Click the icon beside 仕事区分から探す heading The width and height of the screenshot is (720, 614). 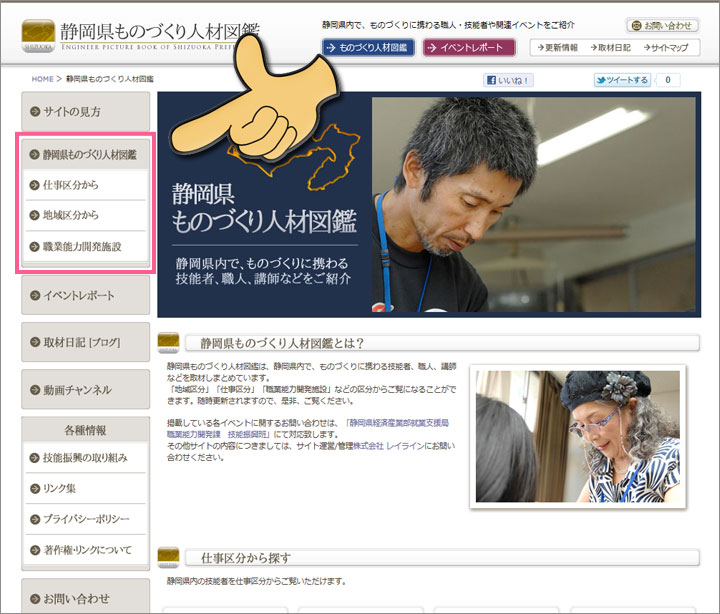click(169, 558)
